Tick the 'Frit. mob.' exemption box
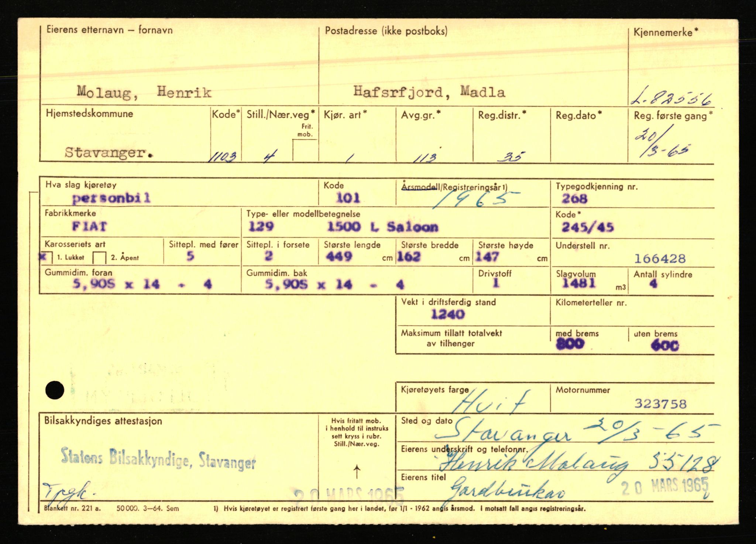 [x=305, y=150]
